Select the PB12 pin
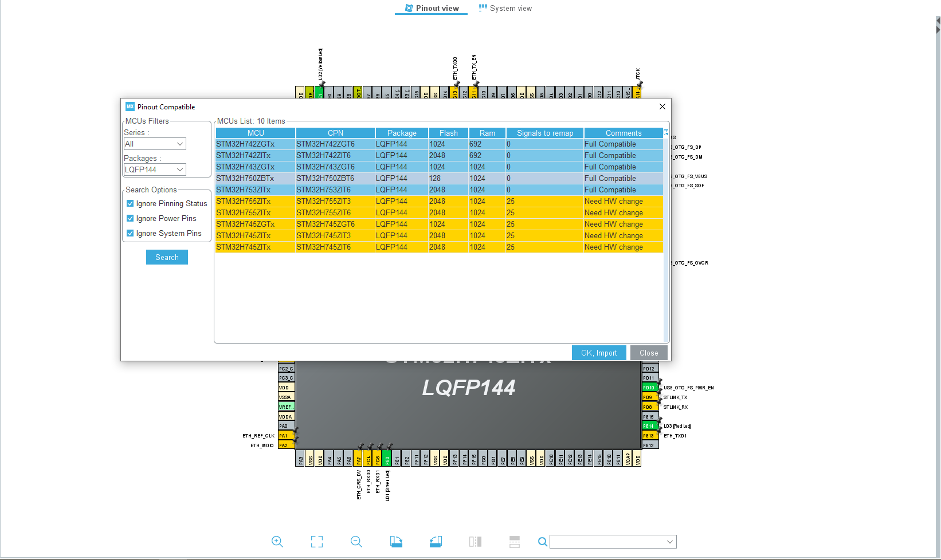 pos(650,445)
